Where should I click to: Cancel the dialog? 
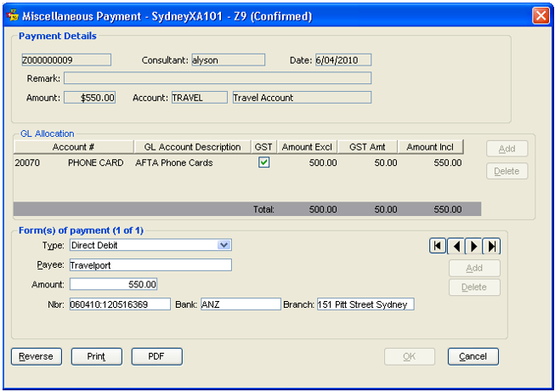473,356
